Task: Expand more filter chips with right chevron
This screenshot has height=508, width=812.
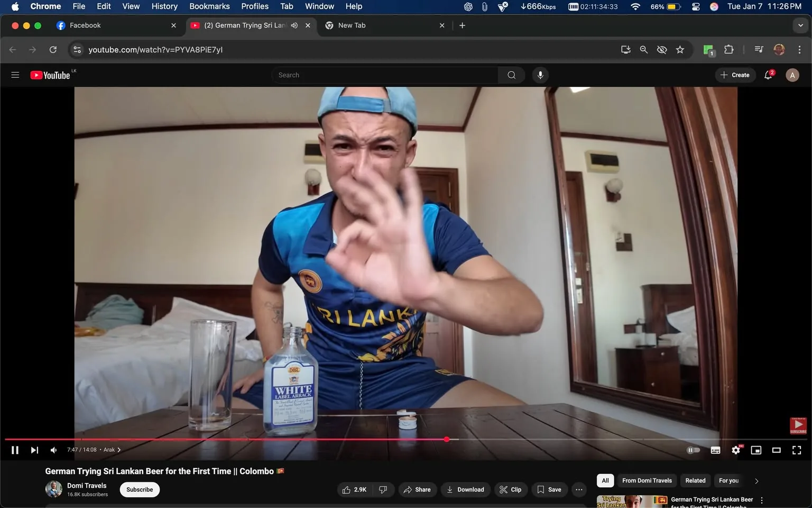Action: (756, 480)
